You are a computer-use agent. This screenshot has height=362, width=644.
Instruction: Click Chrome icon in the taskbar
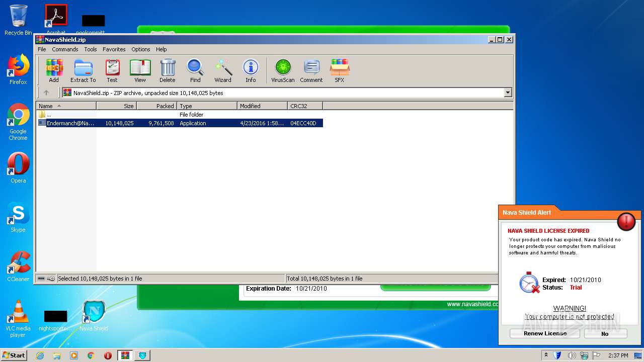click(x=91, y=355)
